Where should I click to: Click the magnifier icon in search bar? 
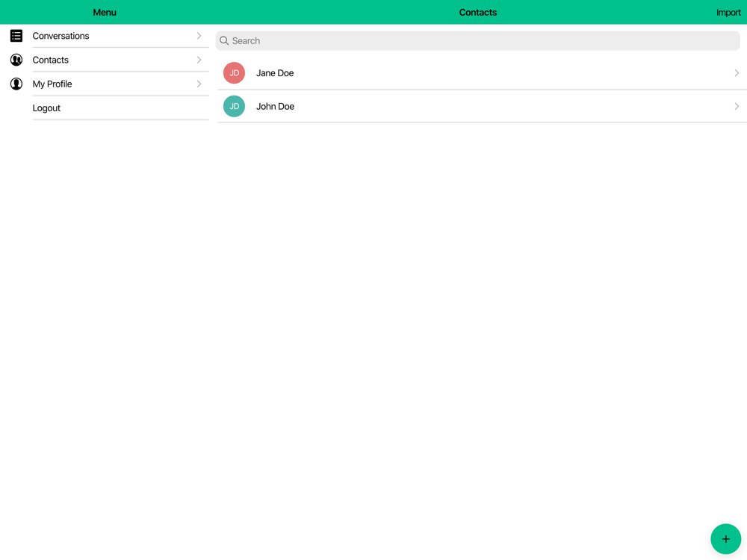pyautogui.click(x=224, y=41)
